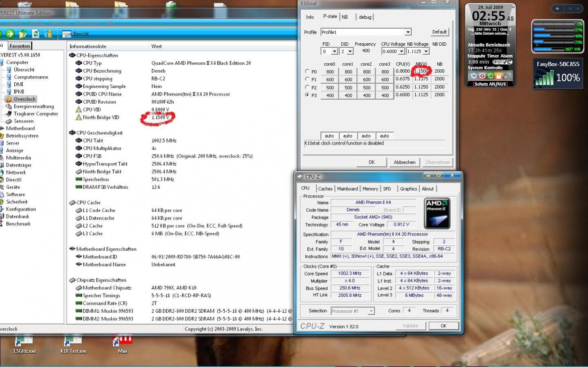
Task: Click OK in the CPU-Z window
Action: 443,326
